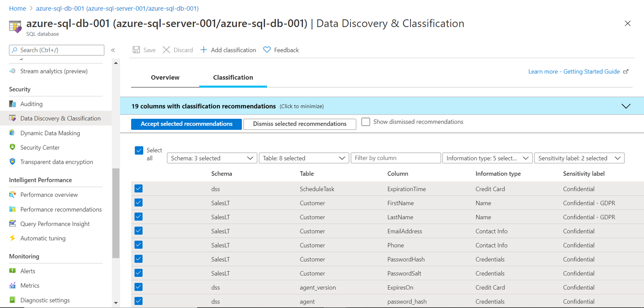The image size is (644, 308).
Task: Open the Sensitivity label dropdown
Action: (x=579, y=158)
